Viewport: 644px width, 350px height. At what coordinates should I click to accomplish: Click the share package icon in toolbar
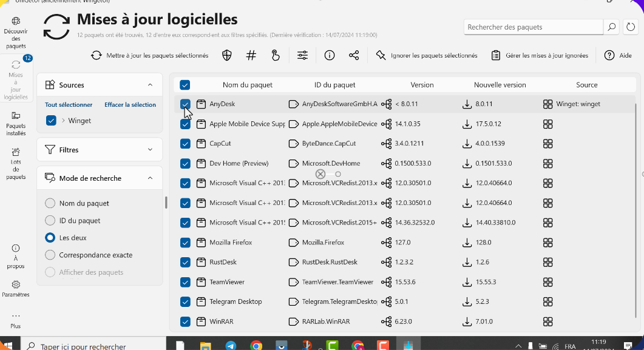click(x=354, y=55)
